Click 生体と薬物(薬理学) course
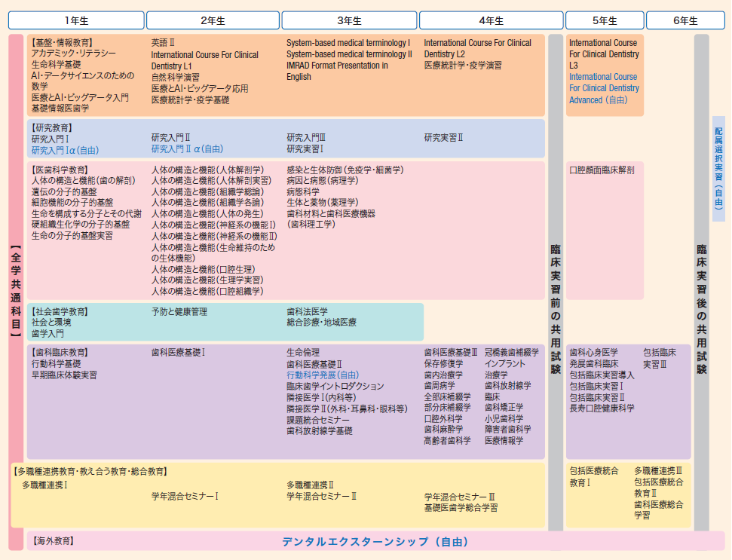This screenshot has width=732, height=560. tap(323, 203)
